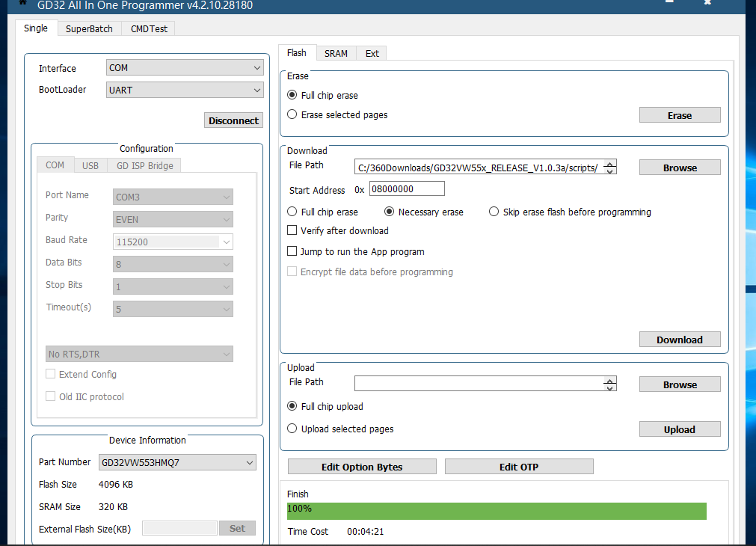
Task: Expand the BootLoader dropdown showing UART
Action: point(185,90)
